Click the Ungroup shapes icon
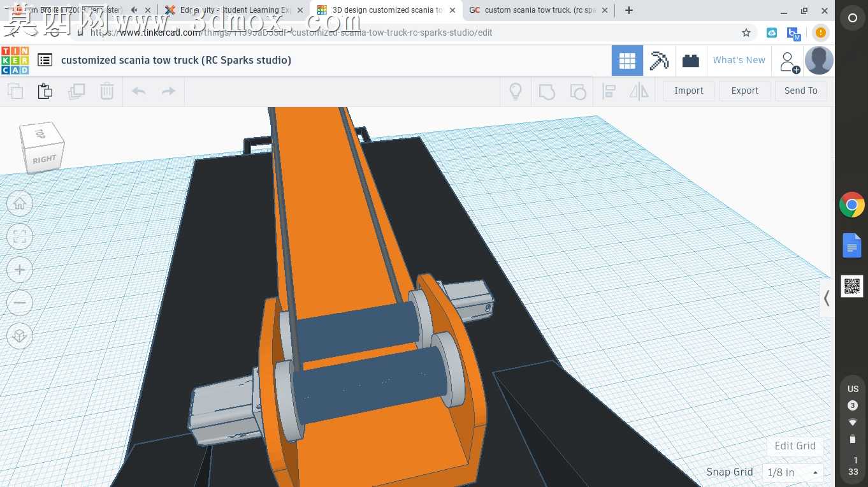Screen dimensions: 868x487 coord(577,91)
